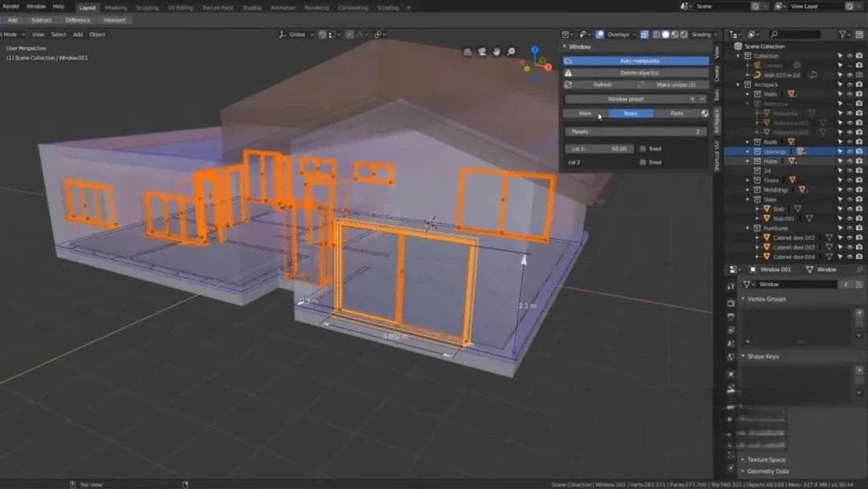Open the Render properties tab icon
This screenshot has width=868, height=489.
731,303
